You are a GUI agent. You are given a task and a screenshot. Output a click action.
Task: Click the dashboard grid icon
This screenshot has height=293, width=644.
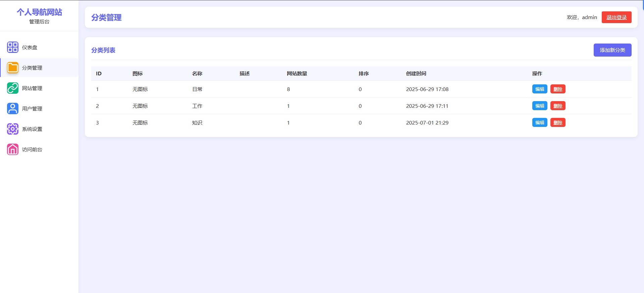13,47
